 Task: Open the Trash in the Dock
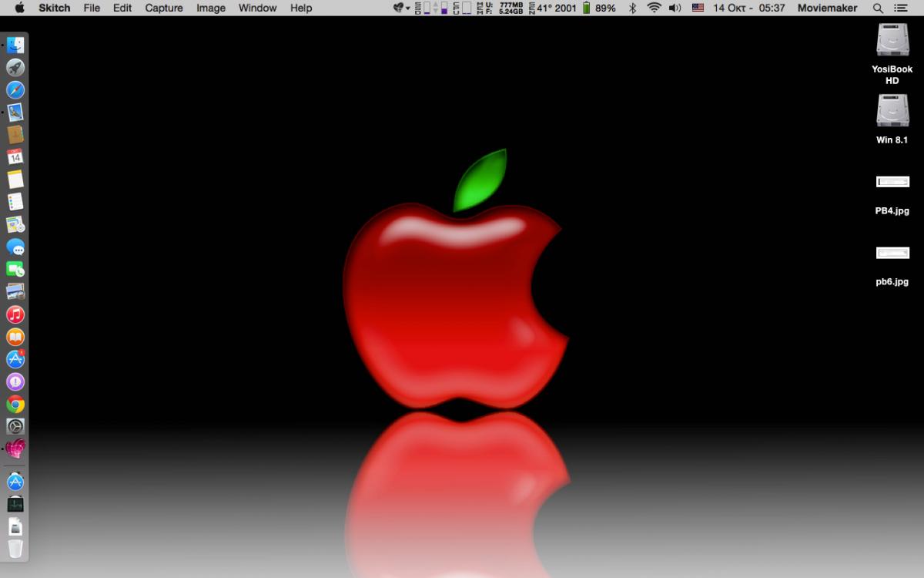click(15, 549)
